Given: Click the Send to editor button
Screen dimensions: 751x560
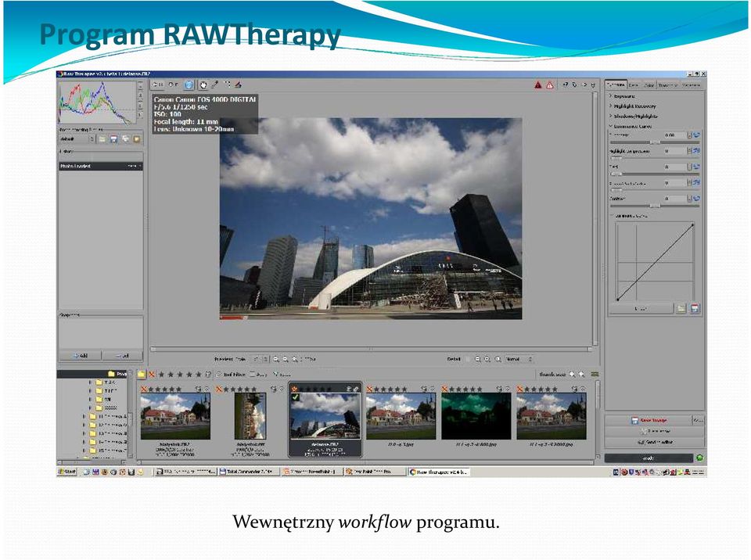Looking at the screenshot, I should 654,442.
